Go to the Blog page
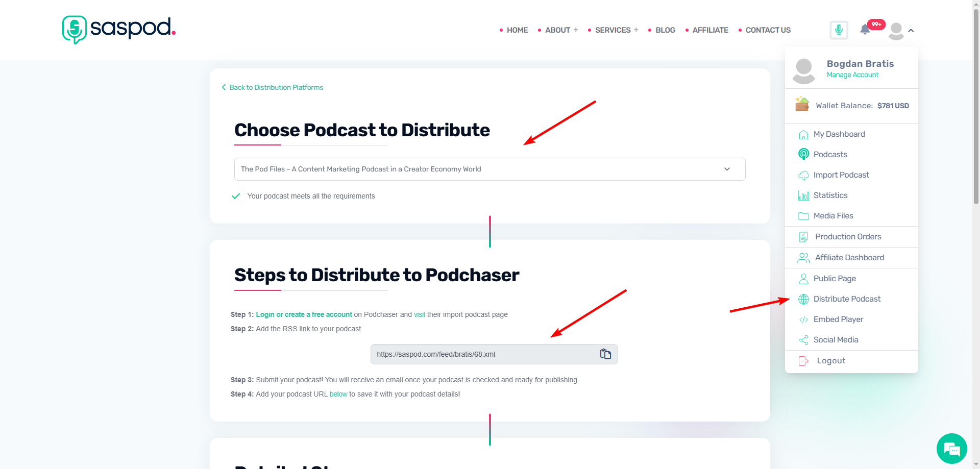 click(665, 30)
